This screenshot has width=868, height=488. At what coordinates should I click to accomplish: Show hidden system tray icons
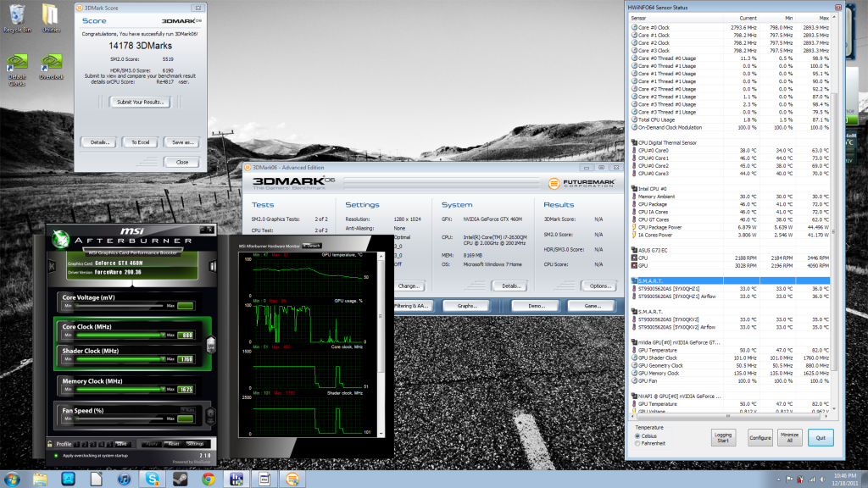point(779,480)
